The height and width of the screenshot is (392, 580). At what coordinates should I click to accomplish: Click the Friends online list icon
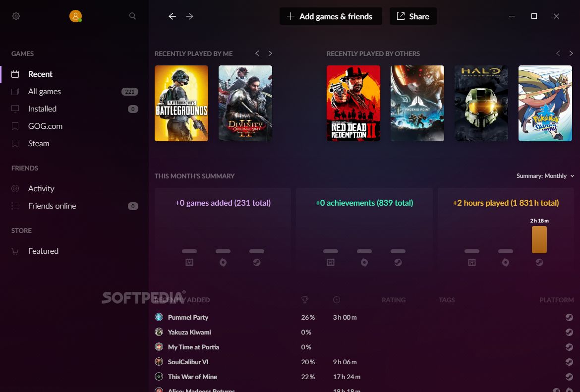pyautogui.click(x=15, y=206)
